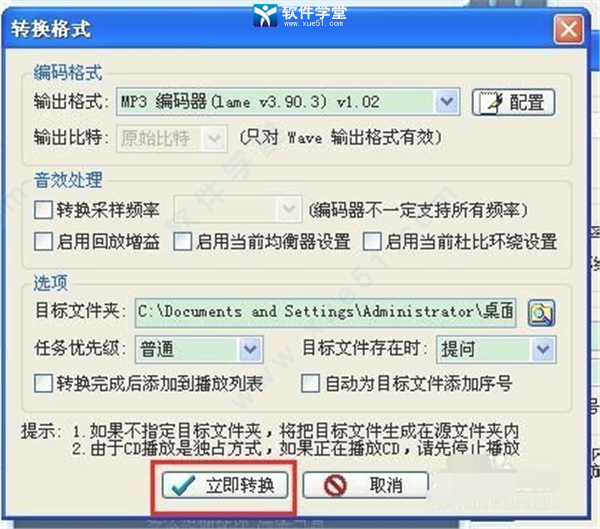Screen dimensions: 600x529
Task: Toggle 自动为目标文件添加序号 checkbox
Action: [x=310, y=384]
